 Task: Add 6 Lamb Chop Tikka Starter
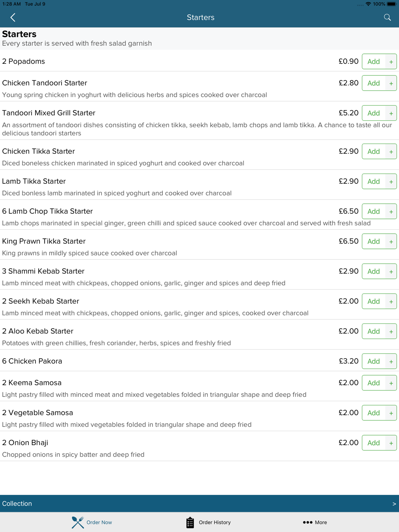pos(373,211)
